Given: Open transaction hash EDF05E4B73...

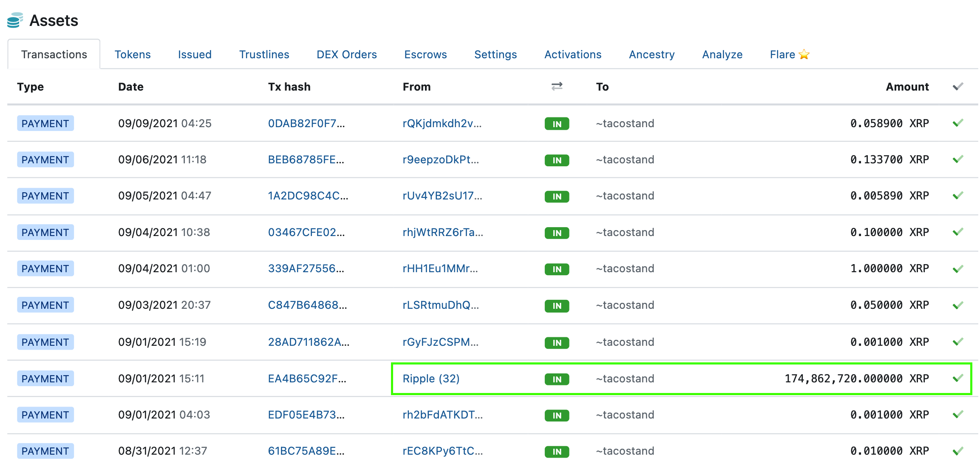Looking at the screenshot, I should coord(306,415).
